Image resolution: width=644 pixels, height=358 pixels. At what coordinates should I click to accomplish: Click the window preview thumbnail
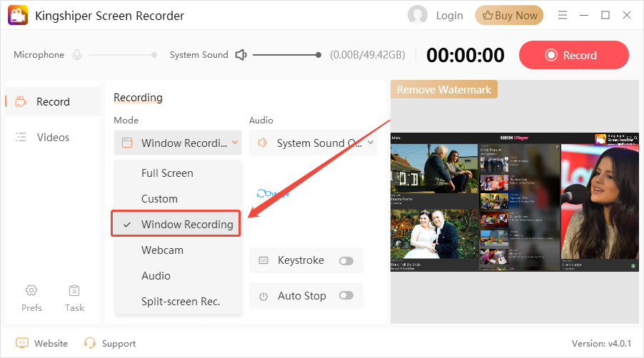(x=515, y=202)
